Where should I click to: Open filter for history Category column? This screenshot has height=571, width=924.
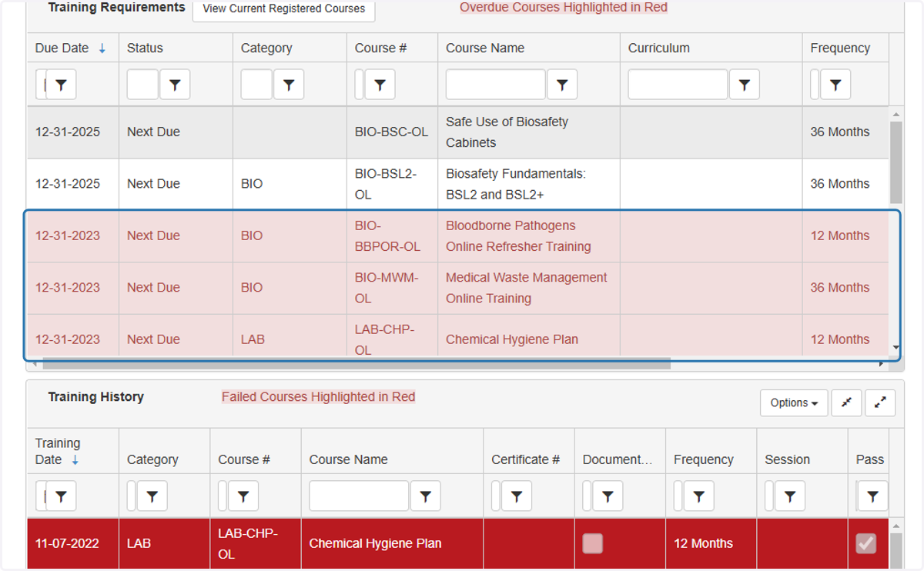pyautogui.click(x=152, y=496)
